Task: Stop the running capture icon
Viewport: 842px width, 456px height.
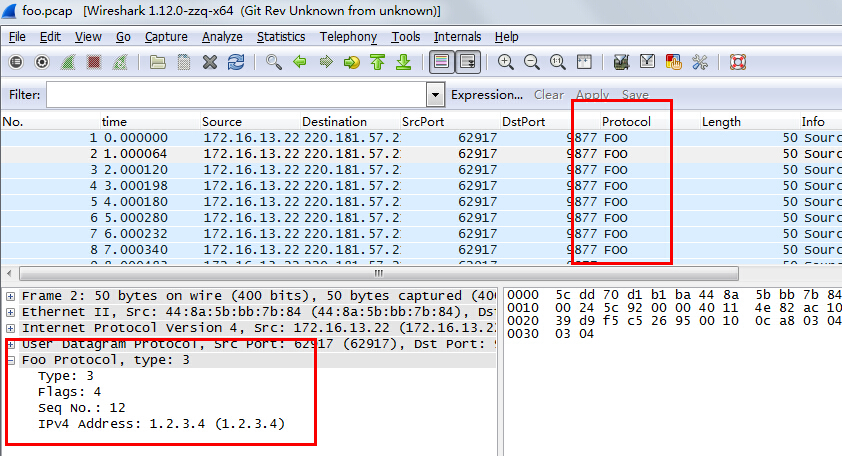Action: point(94,62)
